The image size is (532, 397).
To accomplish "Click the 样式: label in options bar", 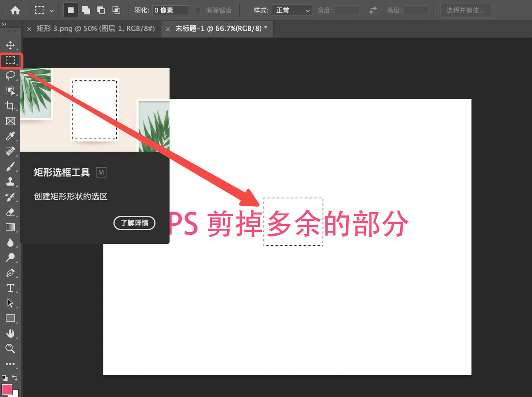I will pyautogui.click(x=261, y=10).
